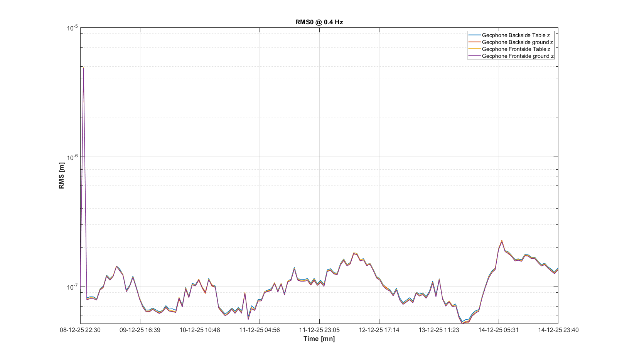Click the 09-12-25 16:39 time tick label
This screenshot has width=617, height=364.
(x=140, y=330)
